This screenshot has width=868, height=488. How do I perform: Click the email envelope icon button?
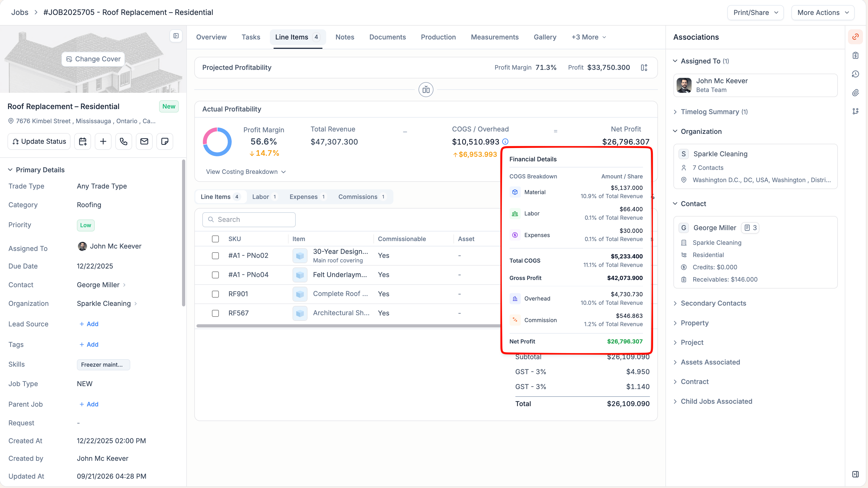coord(144,141)
